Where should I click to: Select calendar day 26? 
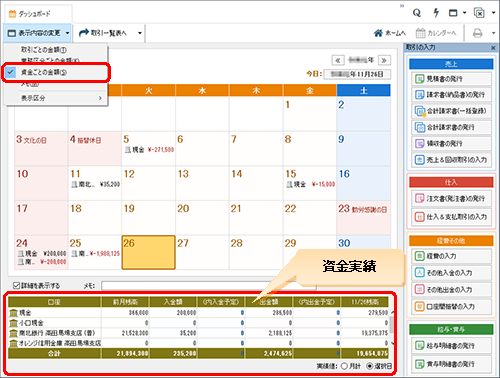point(148,252)
